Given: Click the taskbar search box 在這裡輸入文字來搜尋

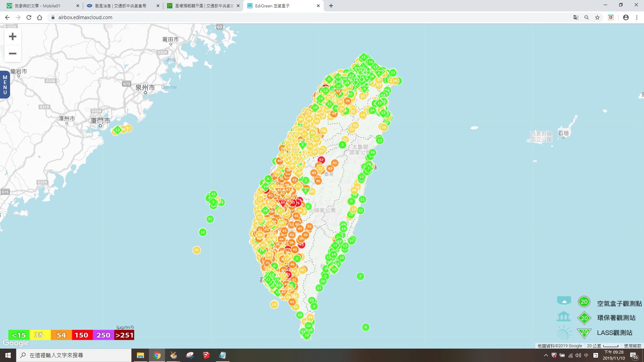Looking at the screenshot, I should (74, 355).
